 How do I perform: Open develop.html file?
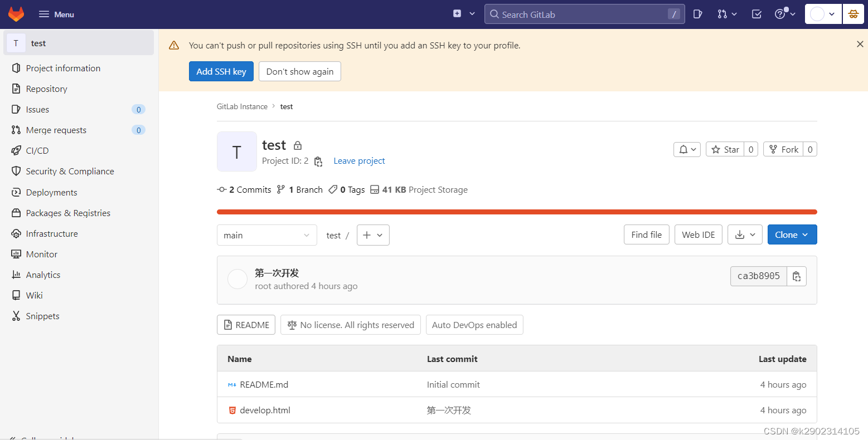[265, 410]
